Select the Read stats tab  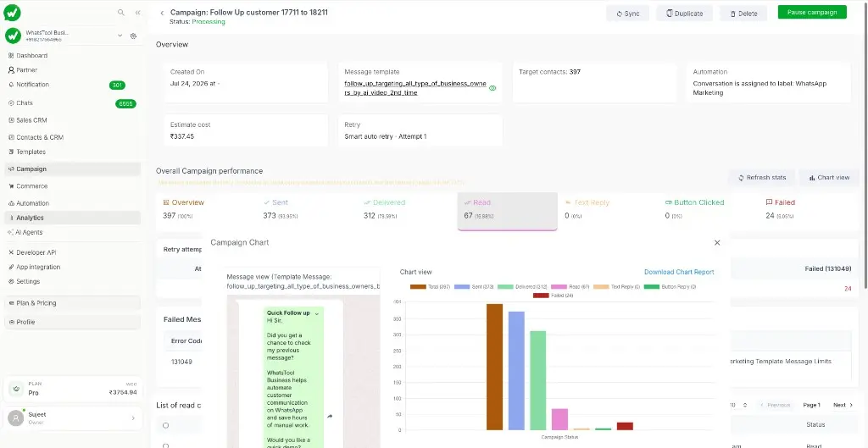[x=507, y=211]
